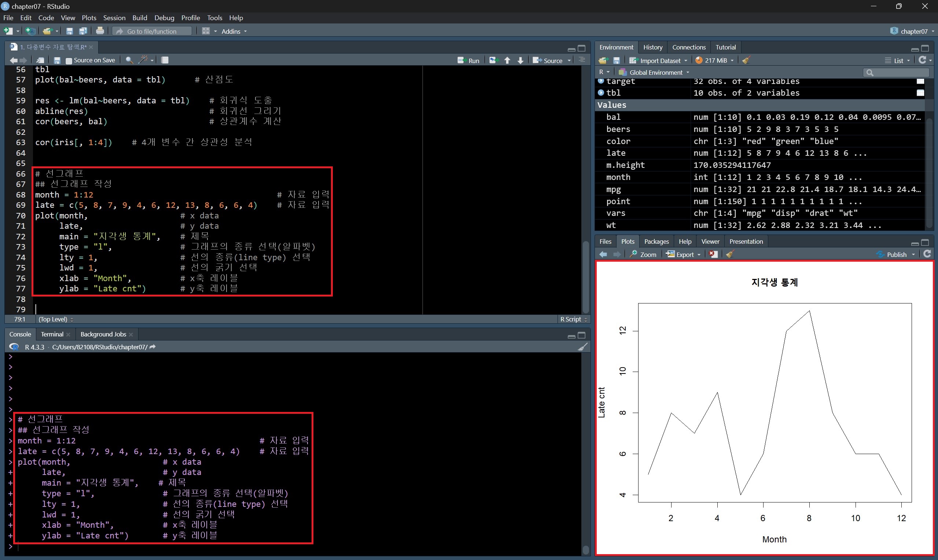Click the memory usage 217 MiB indicator
This screenshot has height=560, width=938.
pyautogui.click(x=715, y=60)
